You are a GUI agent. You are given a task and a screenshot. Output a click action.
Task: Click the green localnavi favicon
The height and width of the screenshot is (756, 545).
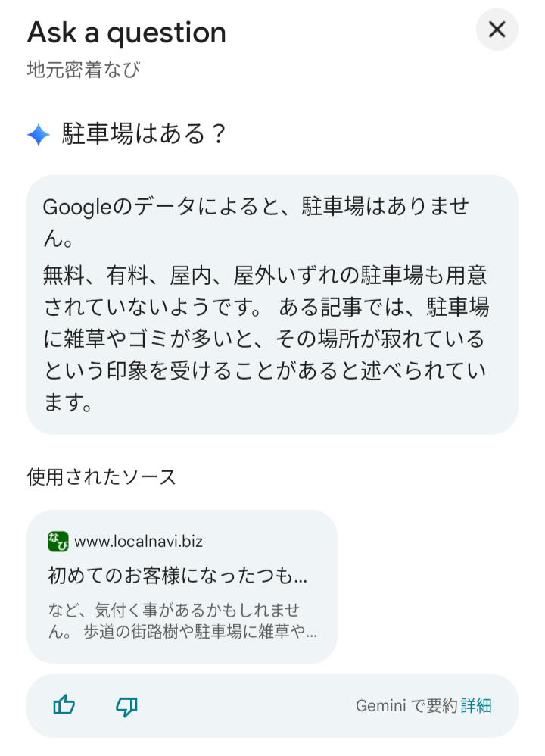[x=58, y=542]
